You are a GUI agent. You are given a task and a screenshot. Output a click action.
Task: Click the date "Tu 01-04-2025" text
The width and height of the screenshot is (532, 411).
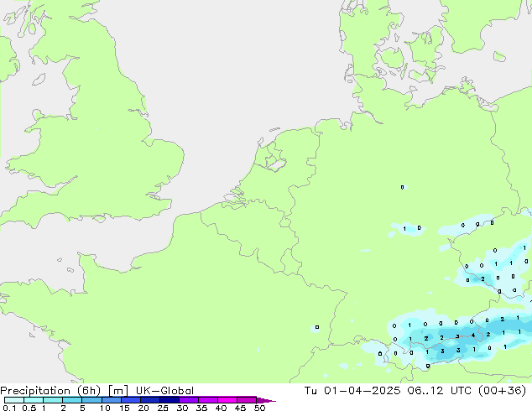pos(352,391)
